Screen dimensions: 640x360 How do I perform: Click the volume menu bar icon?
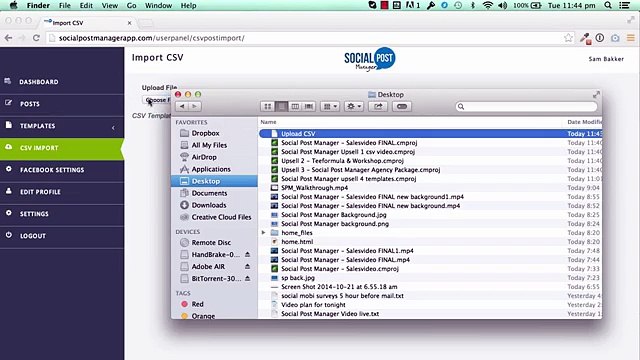click(503, 5)
